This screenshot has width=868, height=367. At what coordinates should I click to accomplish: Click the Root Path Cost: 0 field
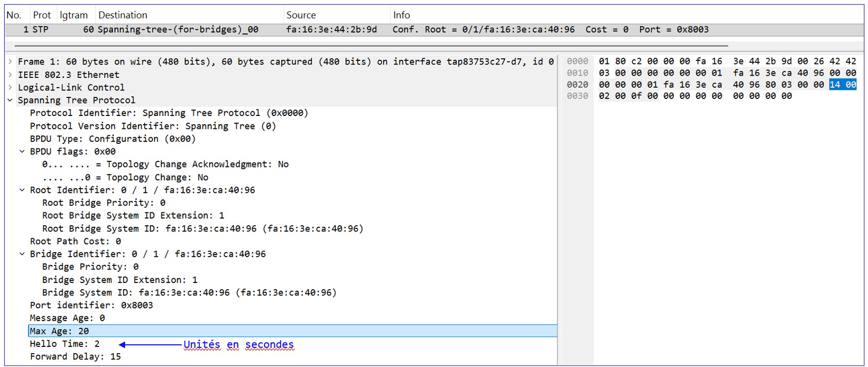point(75,241)
